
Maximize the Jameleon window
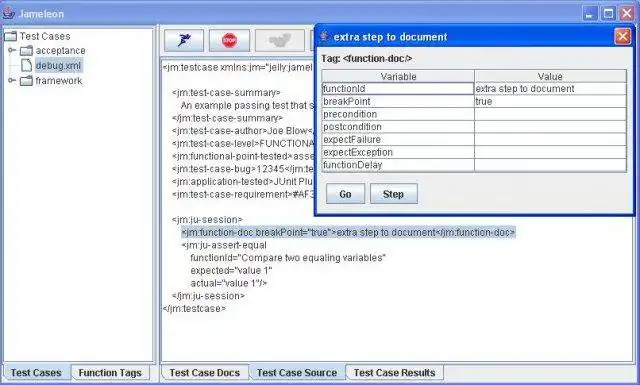(x=608, y=13)
